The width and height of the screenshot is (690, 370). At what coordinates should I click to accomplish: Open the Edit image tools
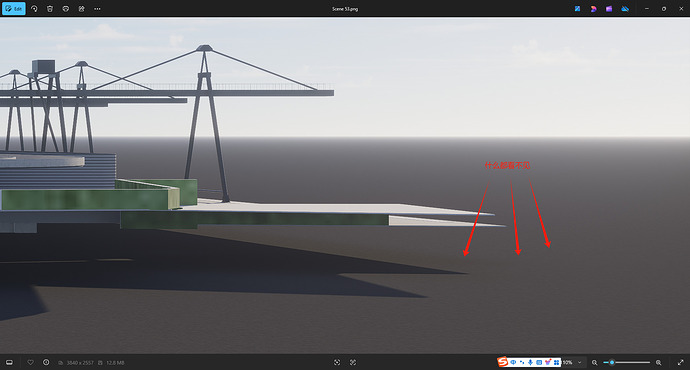coord(14,9)
